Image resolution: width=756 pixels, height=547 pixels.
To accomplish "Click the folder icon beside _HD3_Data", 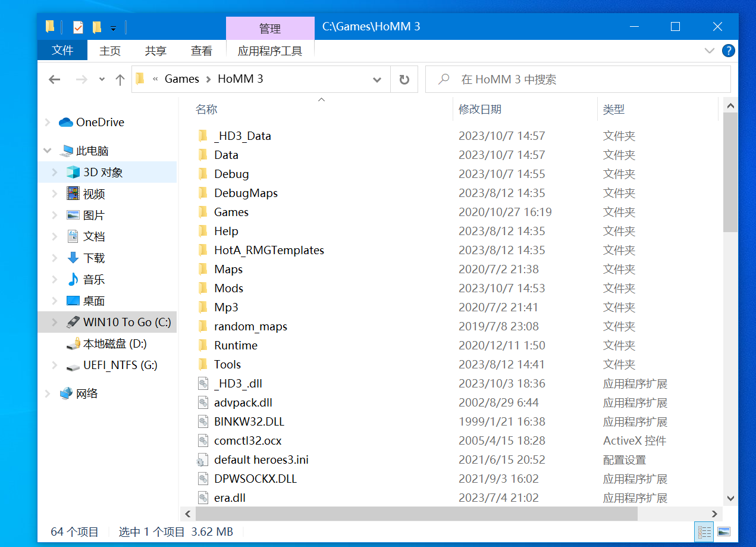I will [x=203, y=136].
